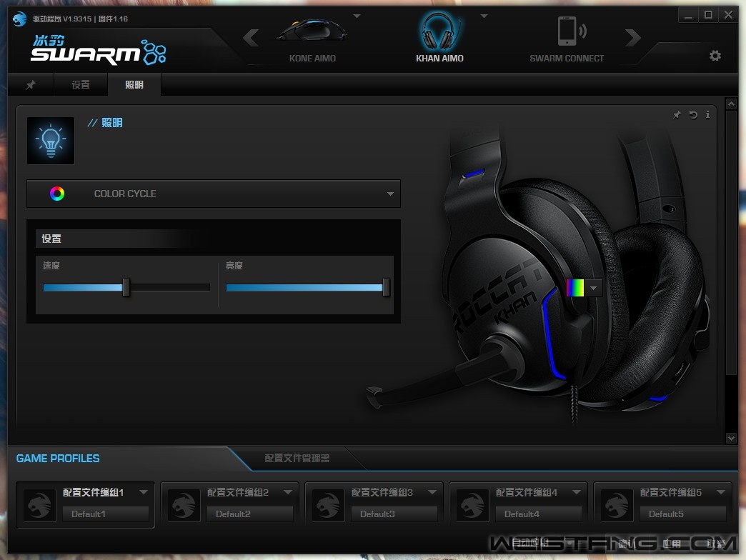
Task: Click the 应用 apply button
Action: click(672, 543)
